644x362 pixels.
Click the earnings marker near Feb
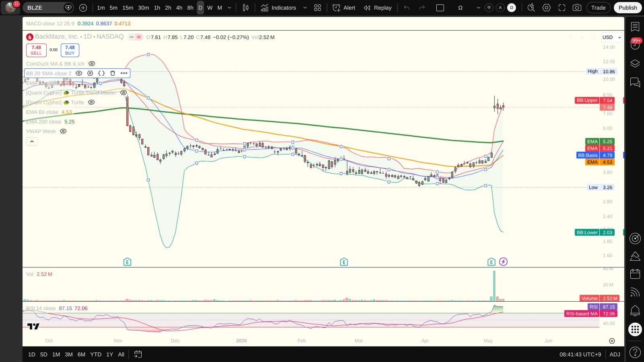(344, 262)
